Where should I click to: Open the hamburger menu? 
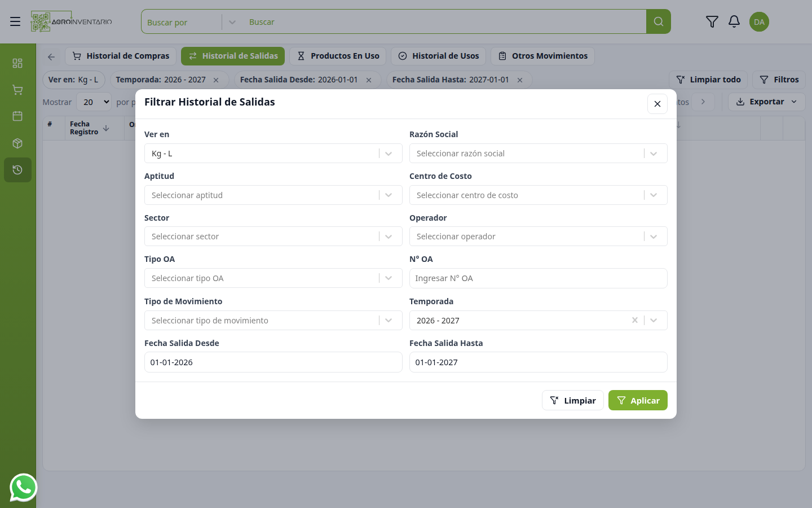coord(15,21)
